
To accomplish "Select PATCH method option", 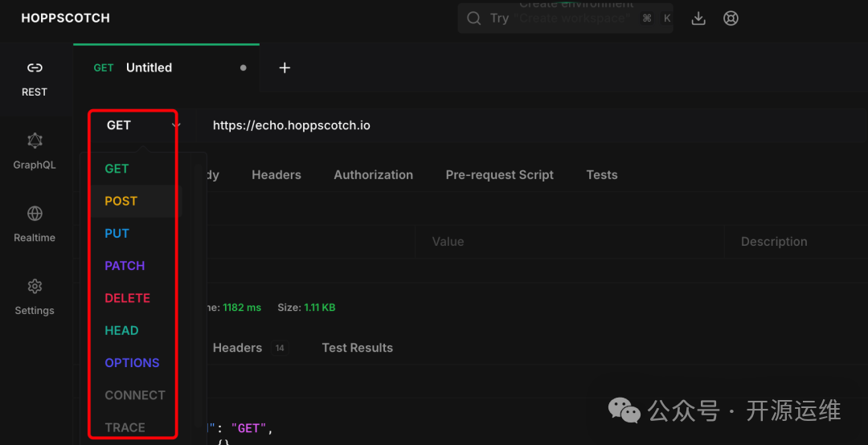I will [x=125, y=266].
